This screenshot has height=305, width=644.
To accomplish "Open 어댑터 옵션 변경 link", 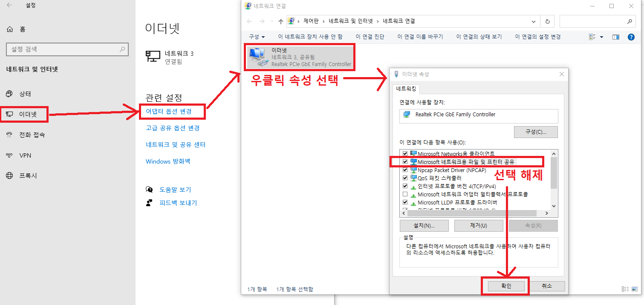I will pos(169,111).
